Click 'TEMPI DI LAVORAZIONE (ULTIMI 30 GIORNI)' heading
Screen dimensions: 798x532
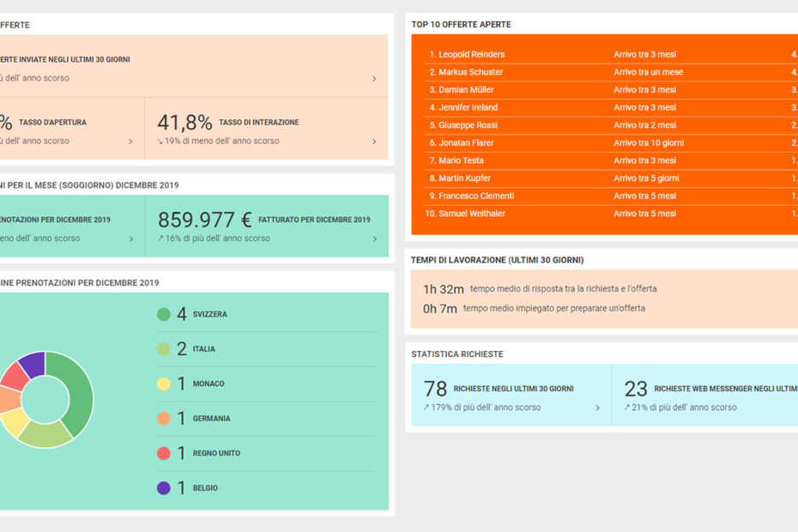coord(497,260)
